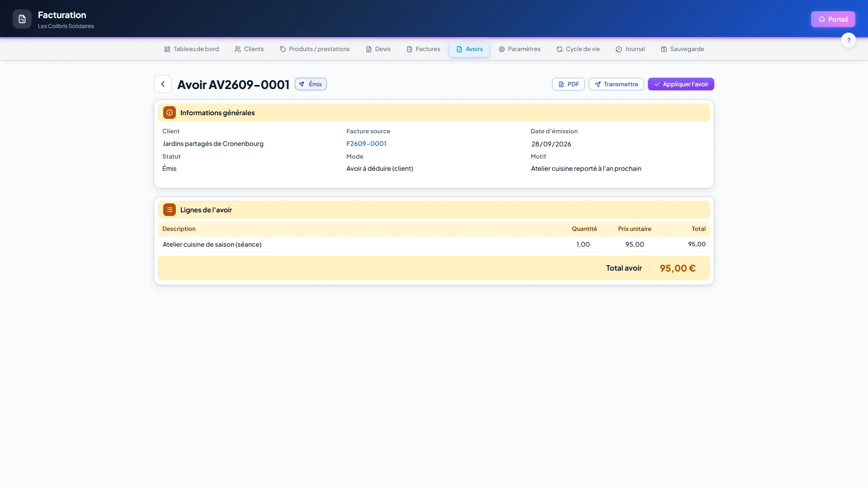
Task: Go to Cycle de vie tab
Action: coord(578,49)
